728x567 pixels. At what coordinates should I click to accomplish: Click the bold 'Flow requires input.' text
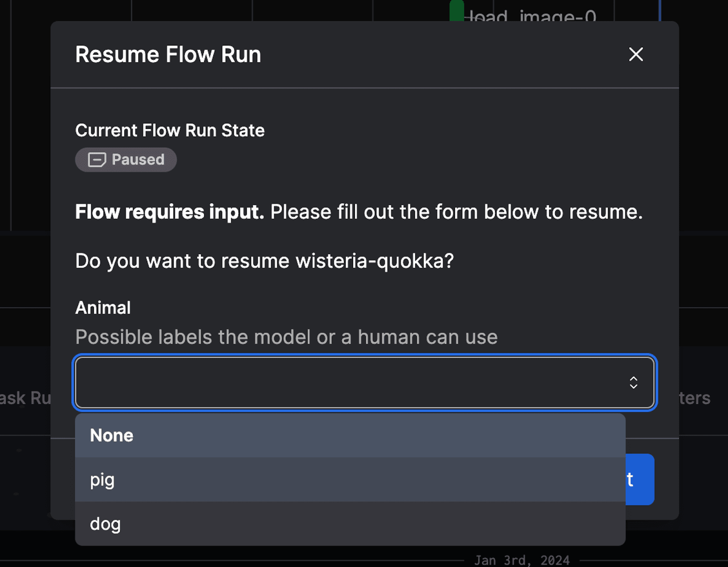coord(169,212)
